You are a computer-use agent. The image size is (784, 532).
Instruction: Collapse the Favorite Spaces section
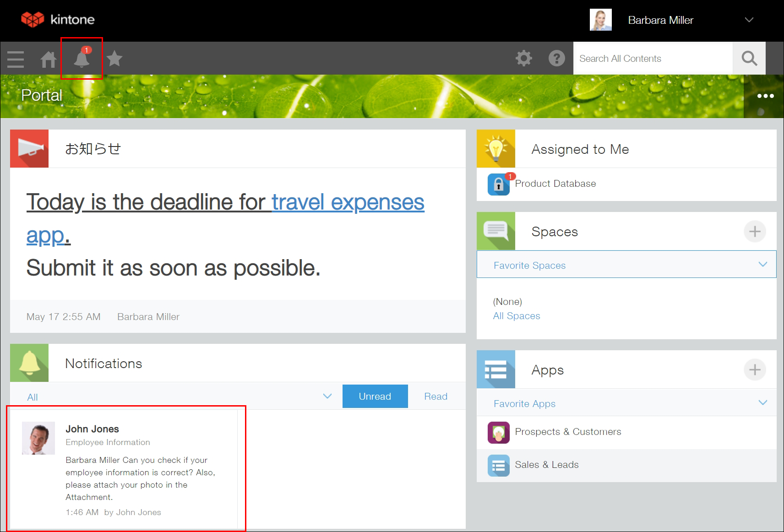pos(763,264)
